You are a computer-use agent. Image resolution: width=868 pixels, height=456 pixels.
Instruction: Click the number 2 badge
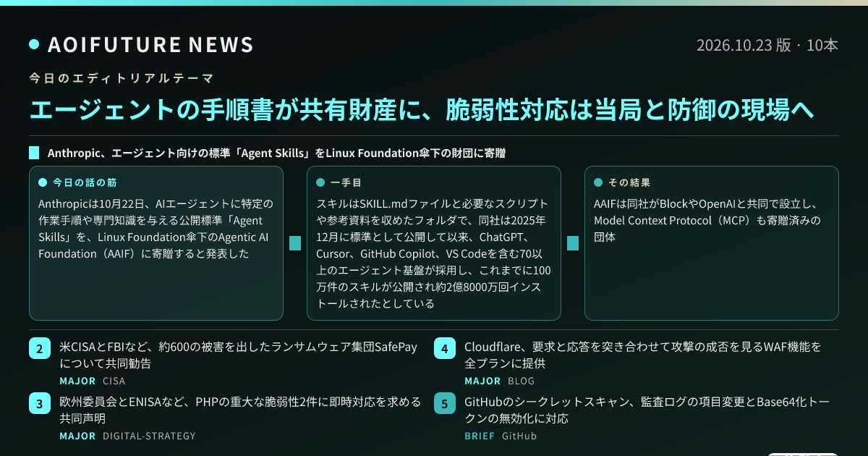pyautogui.click(x=40, y=348)
